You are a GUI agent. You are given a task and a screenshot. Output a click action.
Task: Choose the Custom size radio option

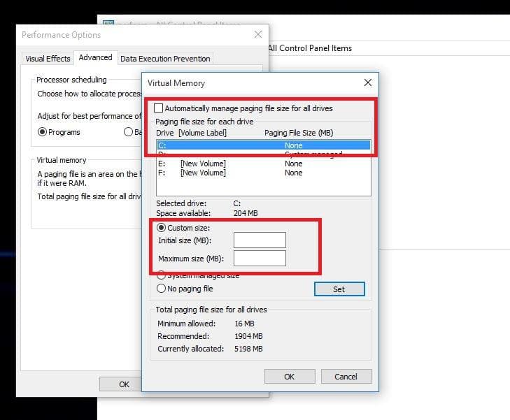pos(162,228)
